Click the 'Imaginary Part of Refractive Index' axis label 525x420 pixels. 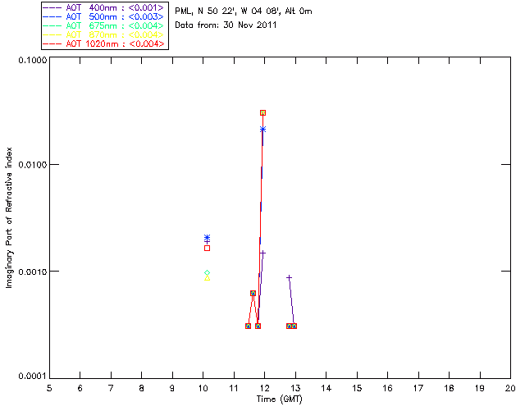9,217
